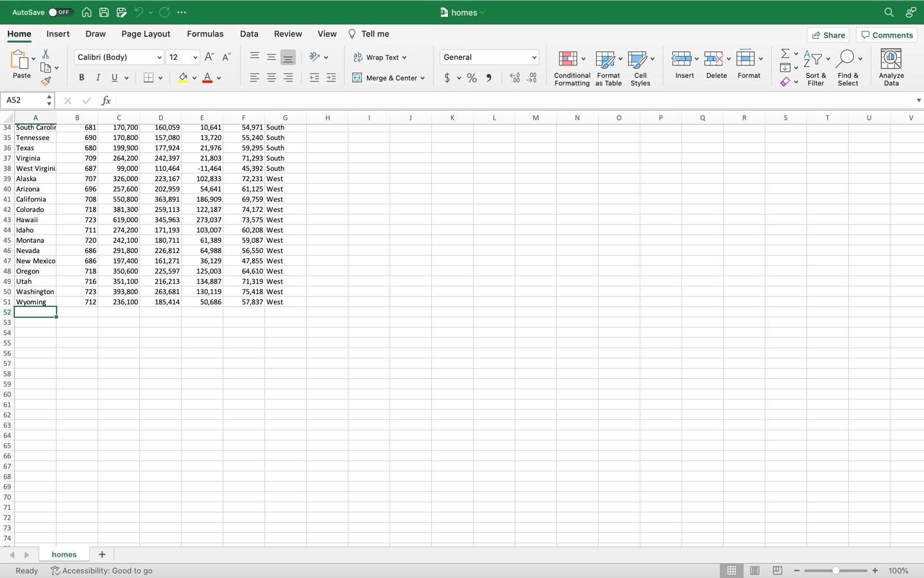This screenshot has width=924, height=578.
Task: Apply currency dollar format
Action: click(447, 78)
